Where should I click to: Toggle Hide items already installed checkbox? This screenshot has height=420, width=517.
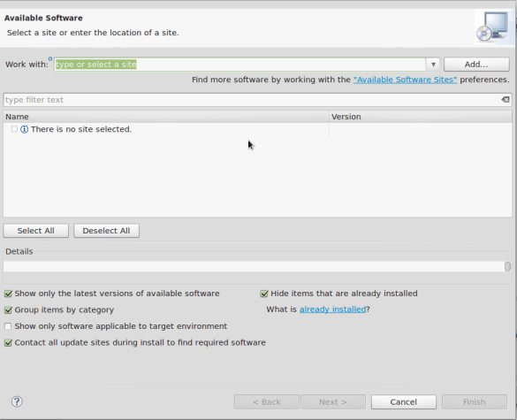pos(264,294)
